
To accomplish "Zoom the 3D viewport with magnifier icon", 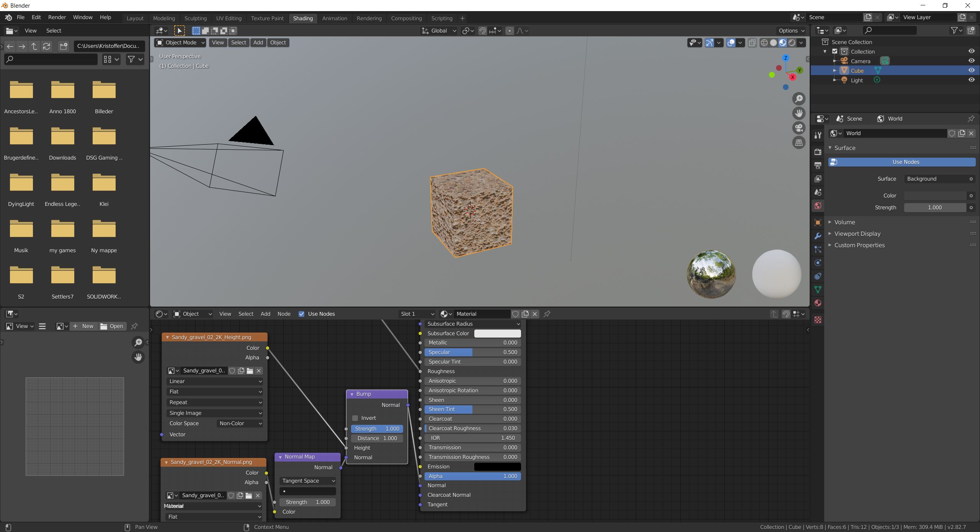I will (x=799, y=99).
